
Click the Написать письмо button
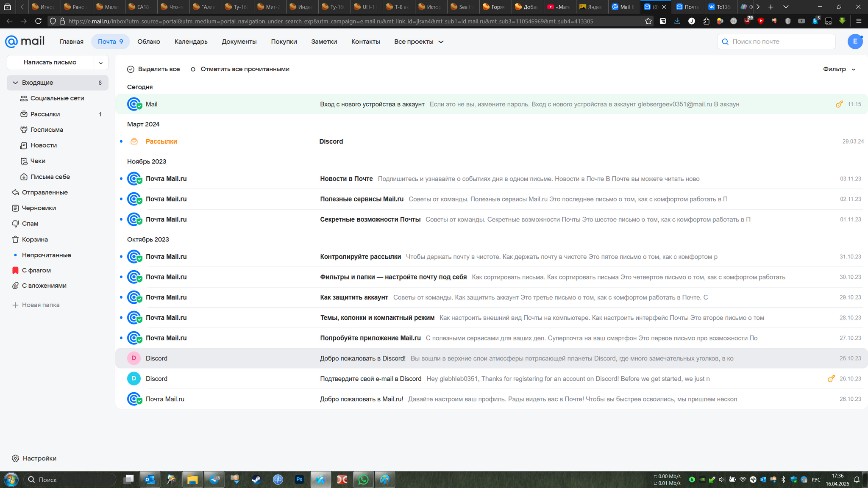50,62
